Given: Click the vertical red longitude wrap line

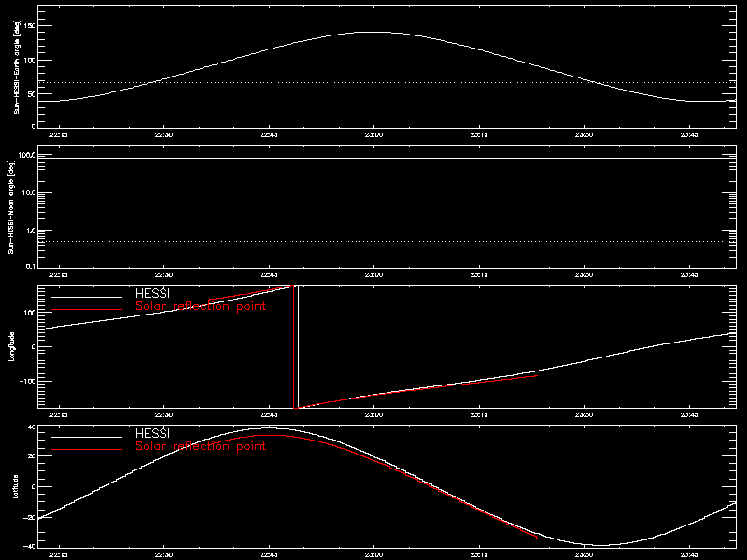Looking at the screenshot, I should click(x=293, y=346).
